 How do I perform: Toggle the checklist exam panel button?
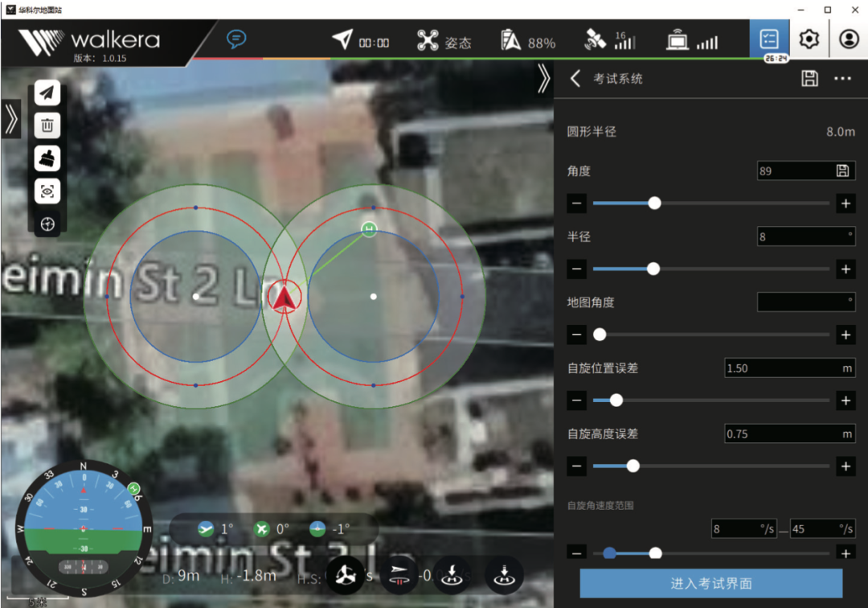click(769, 39)
